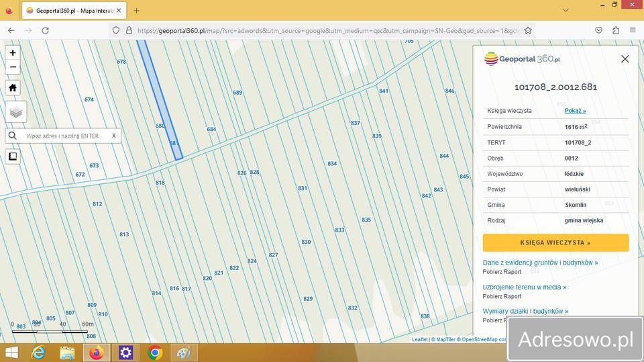Click the parcel ID 101708_2.0012.681 heading
The image size is (644, 362).
(555, 87)
